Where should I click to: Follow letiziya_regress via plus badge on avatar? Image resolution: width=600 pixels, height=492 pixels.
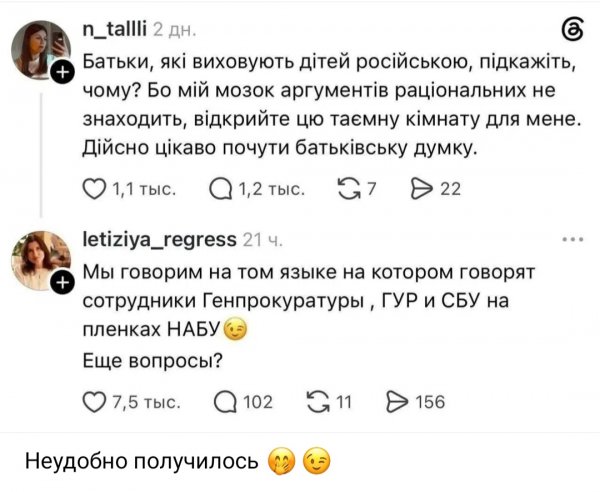point(63,283)
